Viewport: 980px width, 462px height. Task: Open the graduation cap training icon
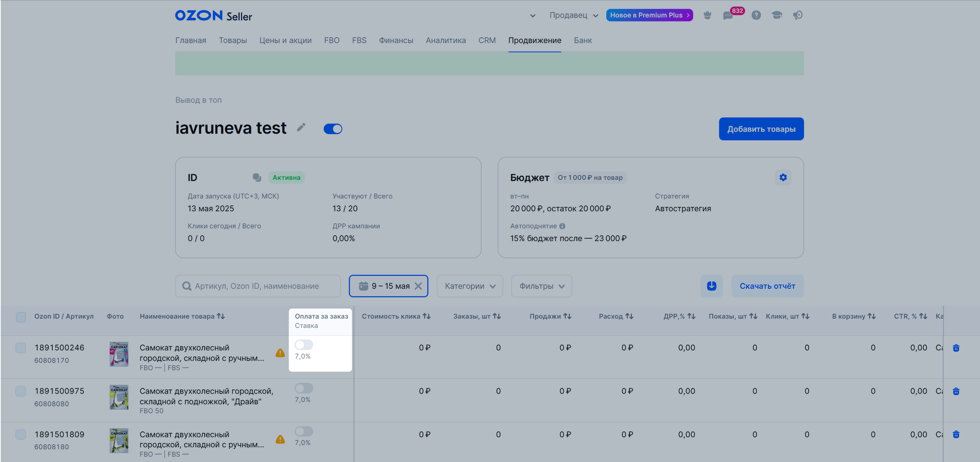point(776,15)
